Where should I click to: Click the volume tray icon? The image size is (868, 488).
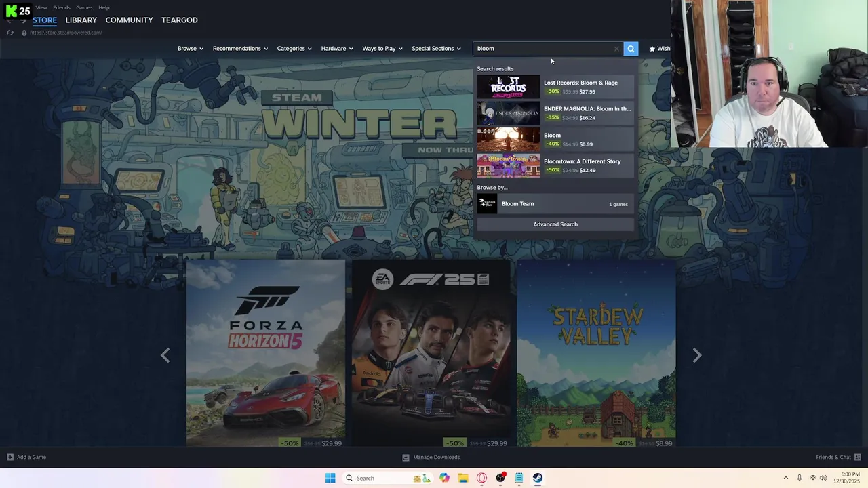[x=823, y=478]
